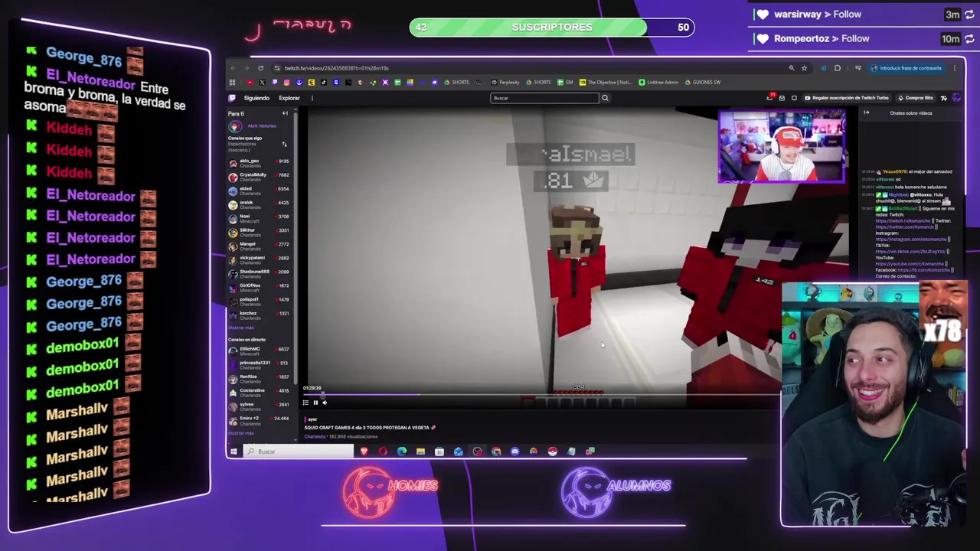Open the Emiru +2 channel
The height and width of the screenshot is (551, 980).
point(259,420)
